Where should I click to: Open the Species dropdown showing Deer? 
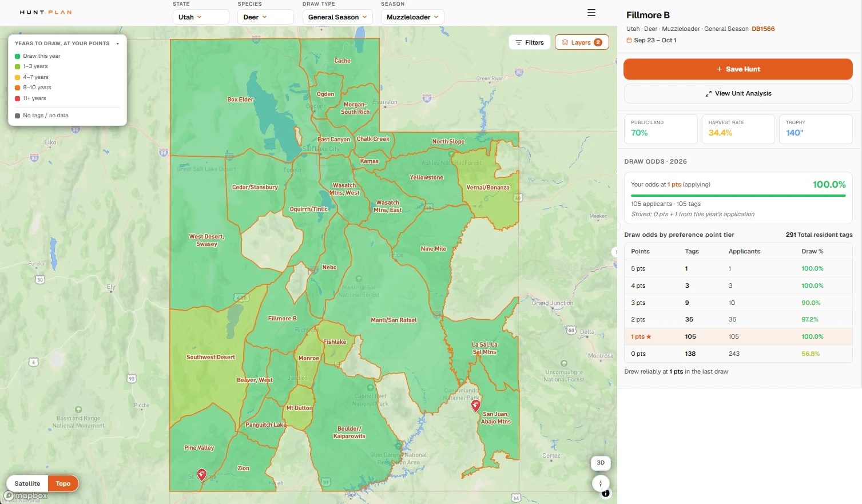265,17
